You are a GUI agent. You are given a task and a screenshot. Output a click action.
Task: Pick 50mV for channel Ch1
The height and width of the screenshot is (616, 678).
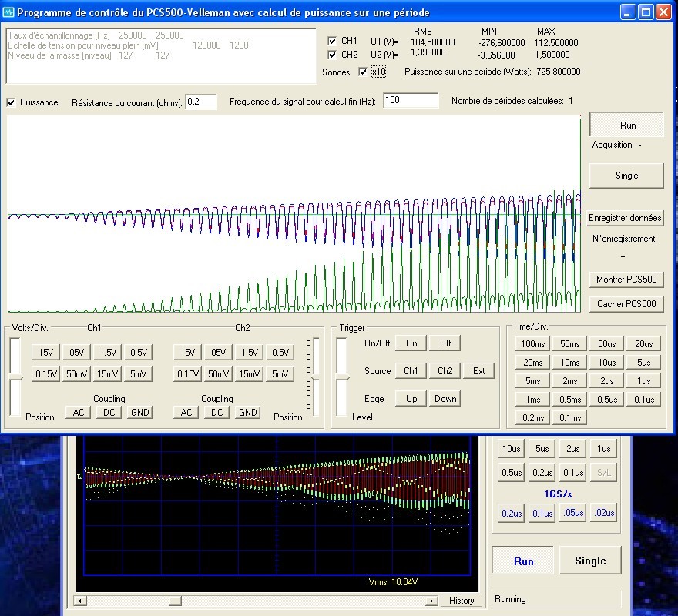(x=76, y=374)
